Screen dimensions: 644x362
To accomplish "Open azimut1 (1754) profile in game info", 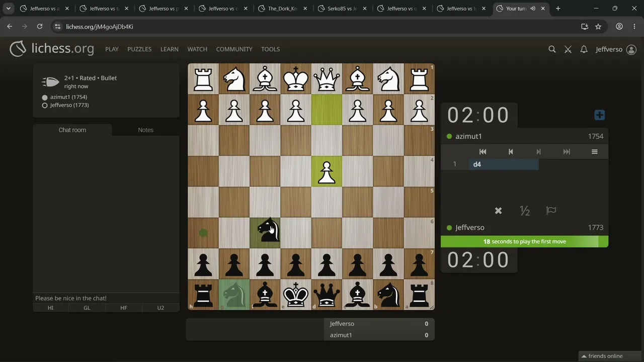I will point(68,97).
